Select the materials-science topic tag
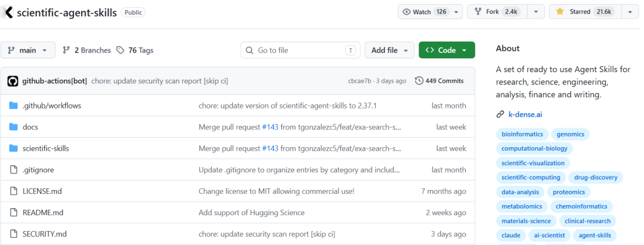Image resolution: width=644 pixels, height=245 pixels. pyautogui.click(x=526, y=221)
